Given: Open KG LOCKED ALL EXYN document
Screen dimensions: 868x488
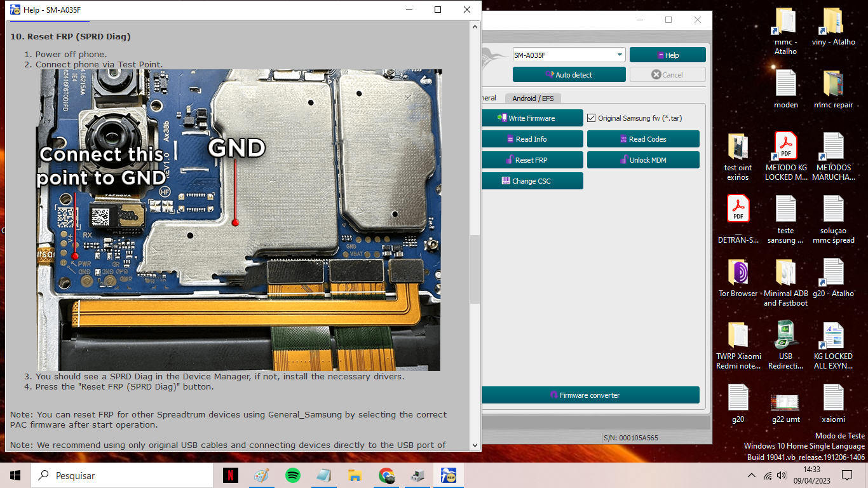Looking at the screenshot, I should 833,345.
